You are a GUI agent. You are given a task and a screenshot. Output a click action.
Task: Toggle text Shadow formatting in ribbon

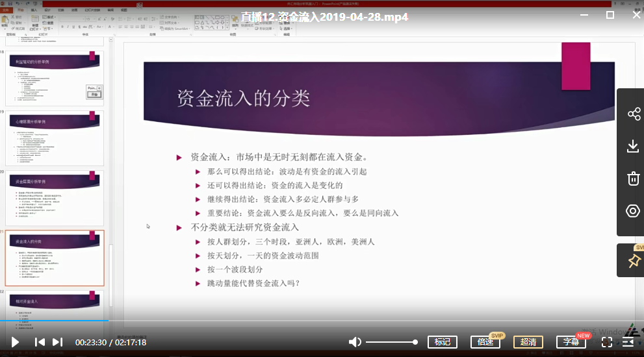pos(79,27)
